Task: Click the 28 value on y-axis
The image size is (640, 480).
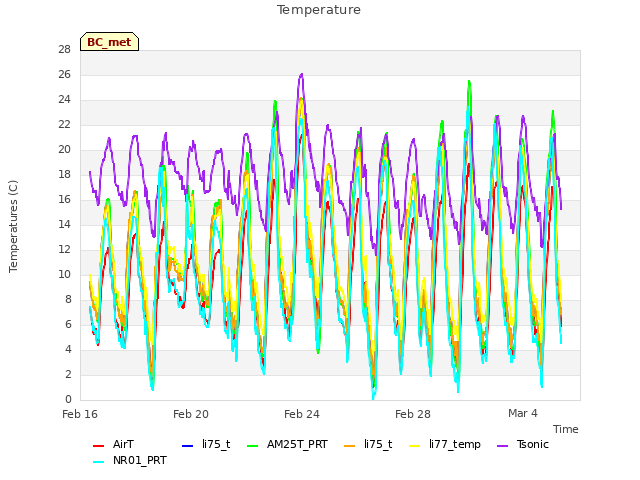Action: coord(64,49)
